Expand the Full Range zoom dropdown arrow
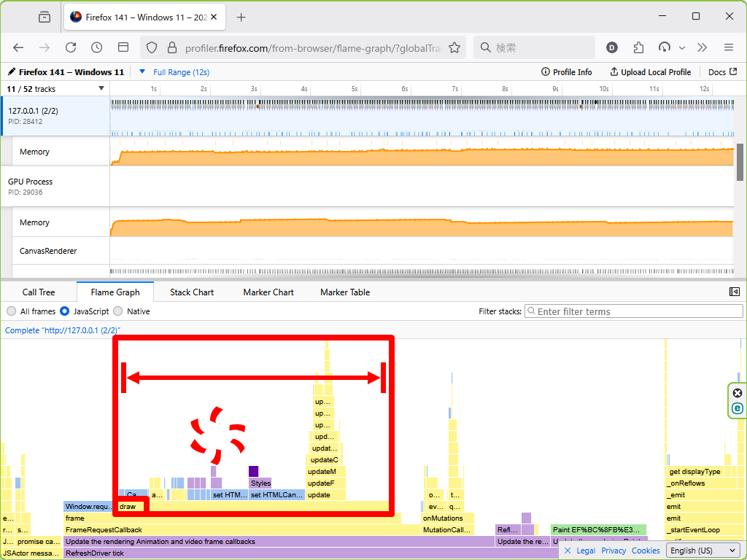747x560 pixels. point(142,72)
